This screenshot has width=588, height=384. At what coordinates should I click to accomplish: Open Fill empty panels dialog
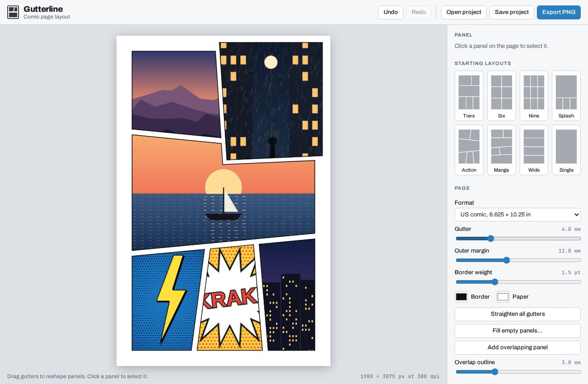tap(517, 331)
